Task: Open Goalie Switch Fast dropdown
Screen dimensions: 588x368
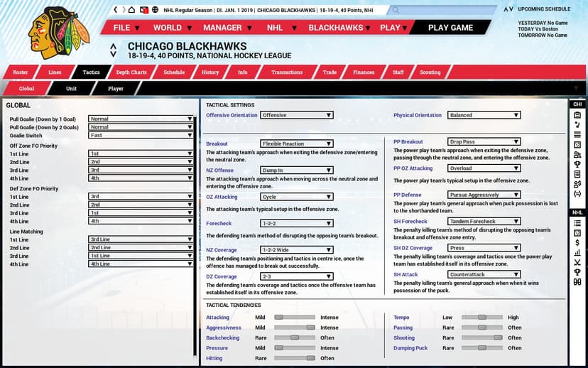Action: click(141, 135)
